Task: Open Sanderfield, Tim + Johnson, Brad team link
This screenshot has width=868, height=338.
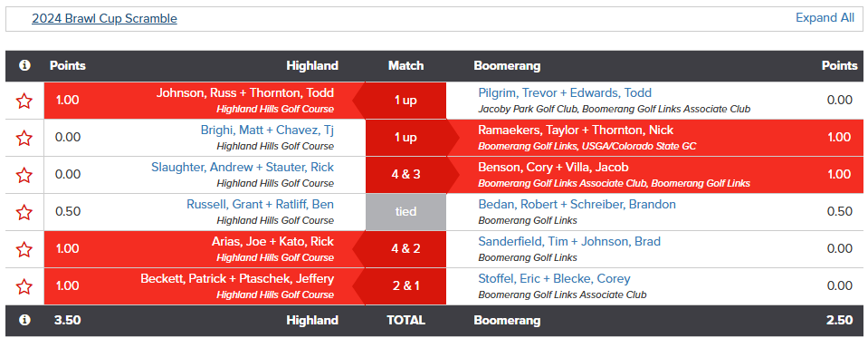Action: [x=569, y=242]
